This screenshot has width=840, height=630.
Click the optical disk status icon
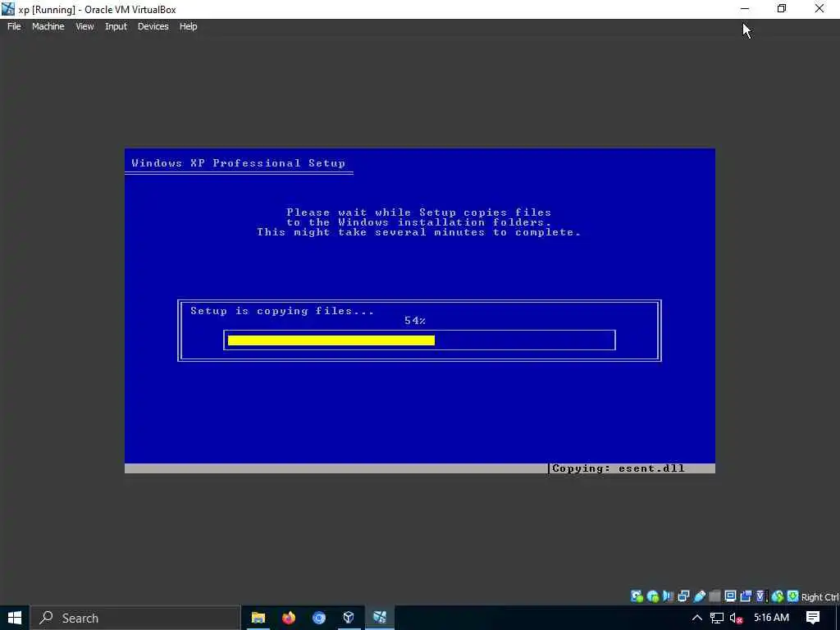[x=652, y=596]
